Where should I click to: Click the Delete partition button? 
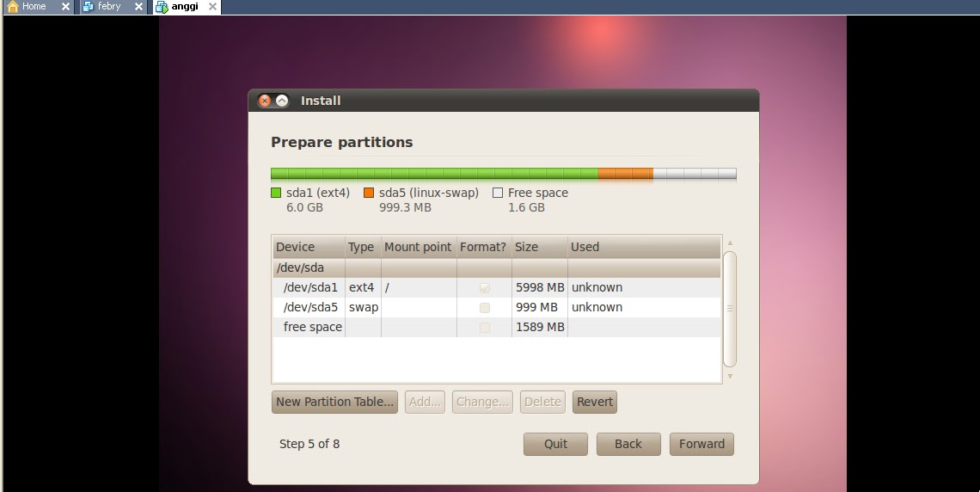pos(542,402)
